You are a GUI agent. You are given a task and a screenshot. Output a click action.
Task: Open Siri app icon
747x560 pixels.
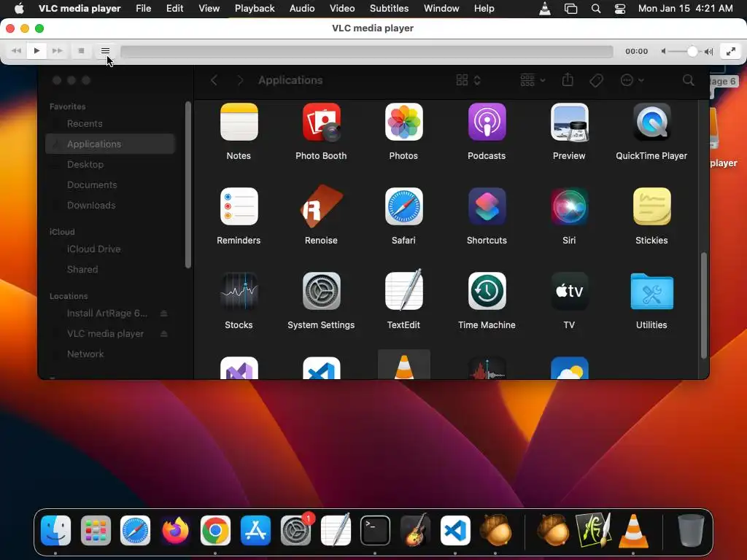tap(569, 206)
